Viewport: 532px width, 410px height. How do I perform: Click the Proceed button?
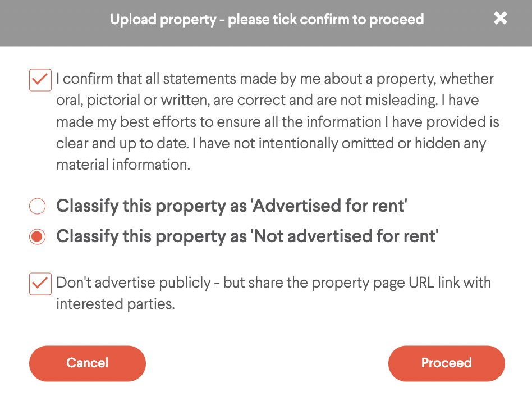[x=447, y=363]
